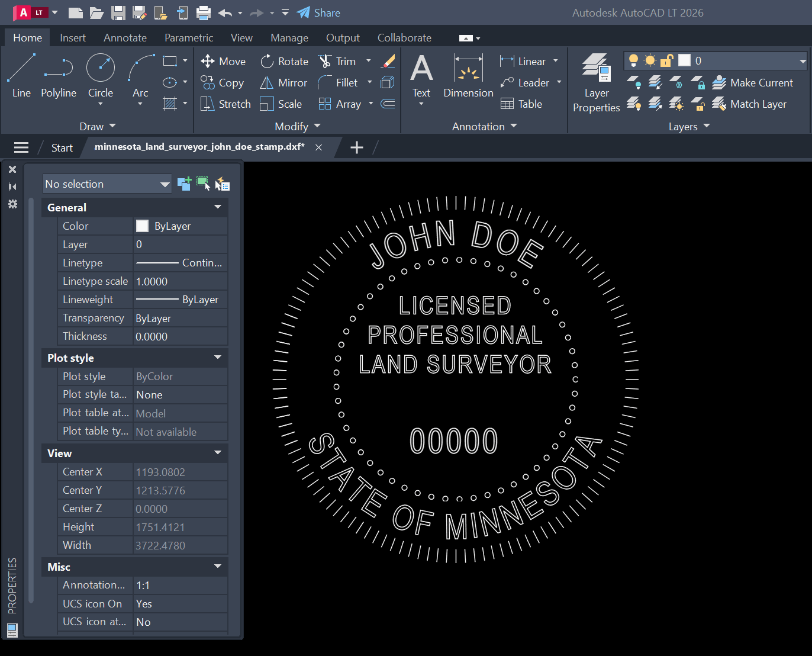Screen dimensions: 812x656
Task: Collapse the Misc section
Action: [218, 567]
